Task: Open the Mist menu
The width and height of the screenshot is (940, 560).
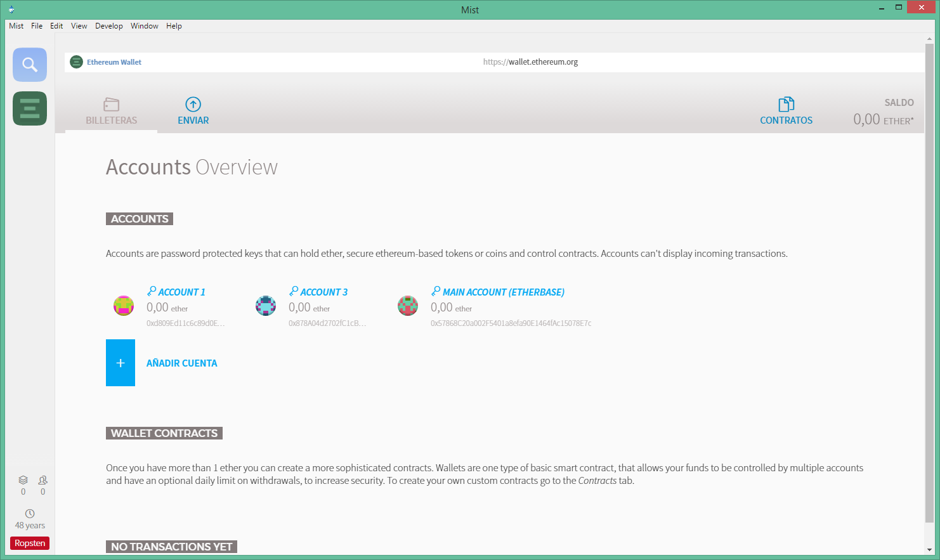Action: [x=16, y=26]
